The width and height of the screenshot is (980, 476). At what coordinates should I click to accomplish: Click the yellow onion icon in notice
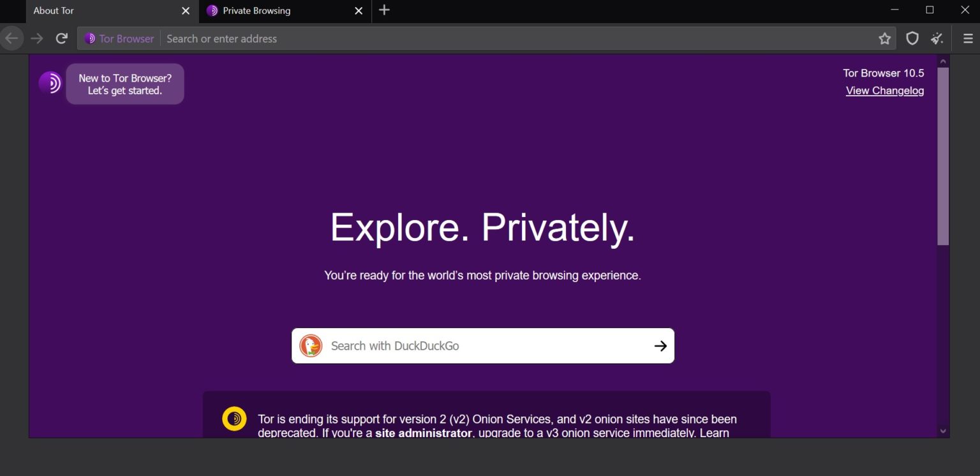(234, 419)
